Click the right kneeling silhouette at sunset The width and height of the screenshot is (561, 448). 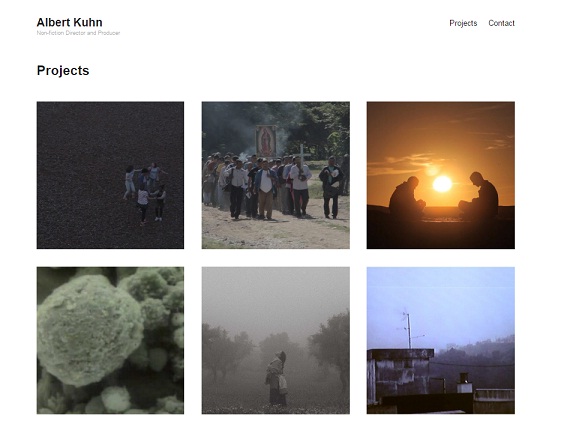point(479,194)
